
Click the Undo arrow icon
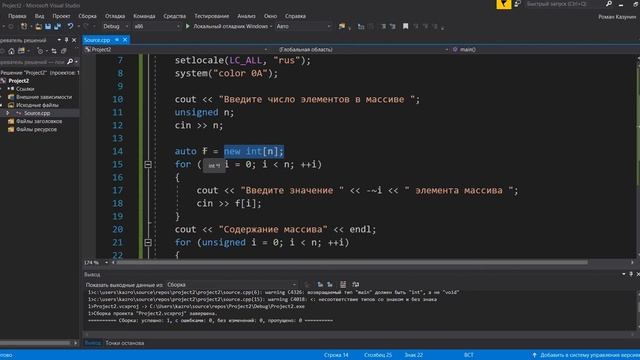(70, 26)
